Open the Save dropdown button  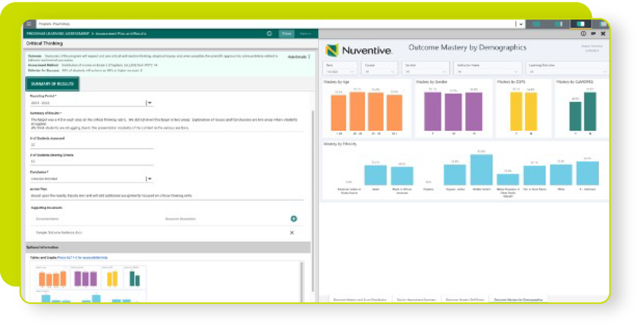point(305,34)
